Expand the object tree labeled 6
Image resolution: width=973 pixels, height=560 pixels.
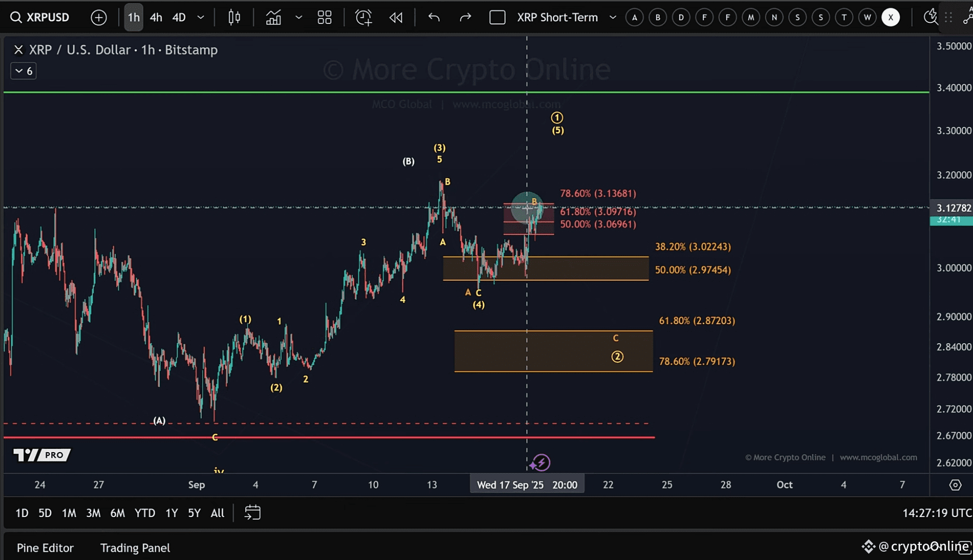click(x=23, y=71)
